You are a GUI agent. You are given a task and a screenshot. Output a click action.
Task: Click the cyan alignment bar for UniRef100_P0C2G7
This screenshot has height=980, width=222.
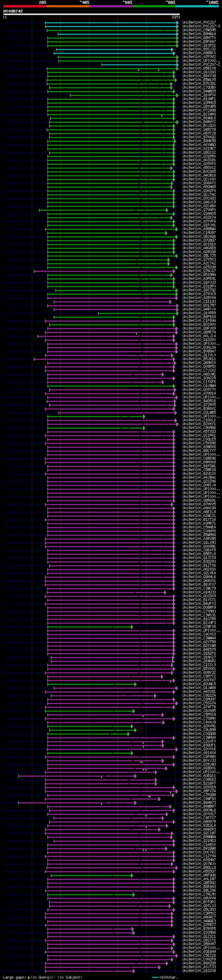[x=112, y=23]
